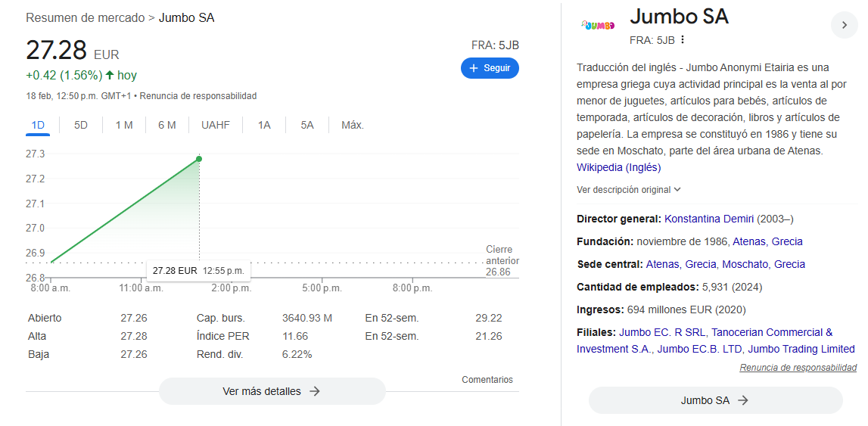Click the Rend. div. value 6.22%
The image size is (868, 426).
click(x=297, y=354)
